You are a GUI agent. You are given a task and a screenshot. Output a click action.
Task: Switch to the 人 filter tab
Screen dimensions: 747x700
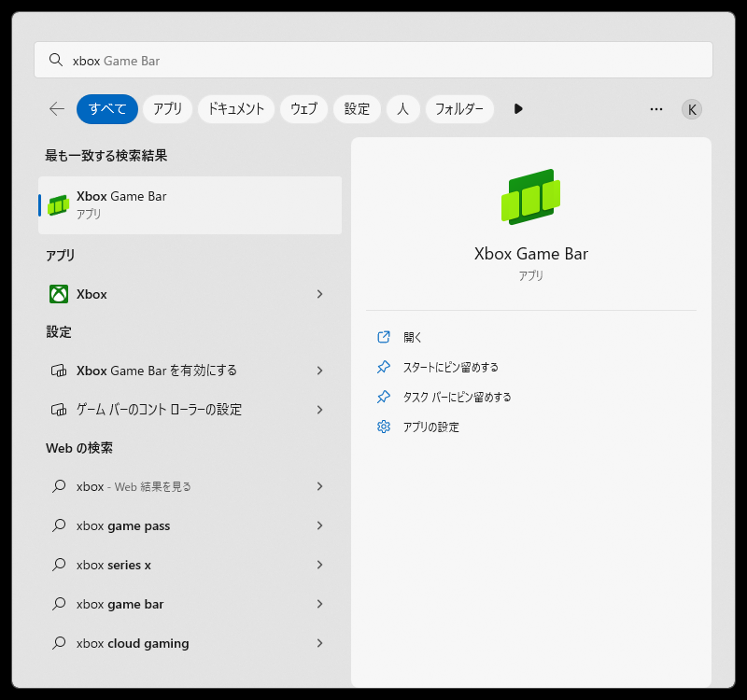[403, 109]
